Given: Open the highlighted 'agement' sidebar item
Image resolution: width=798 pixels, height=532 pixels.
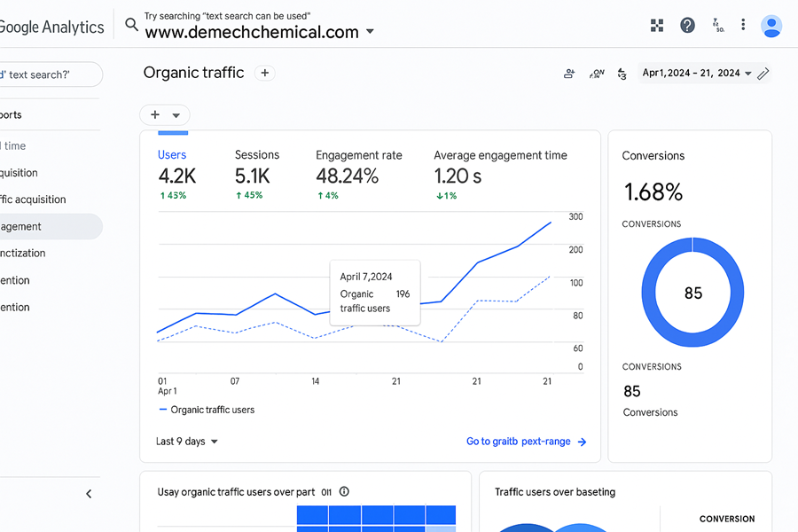Looking at the screenshot, I should [50, 227].
